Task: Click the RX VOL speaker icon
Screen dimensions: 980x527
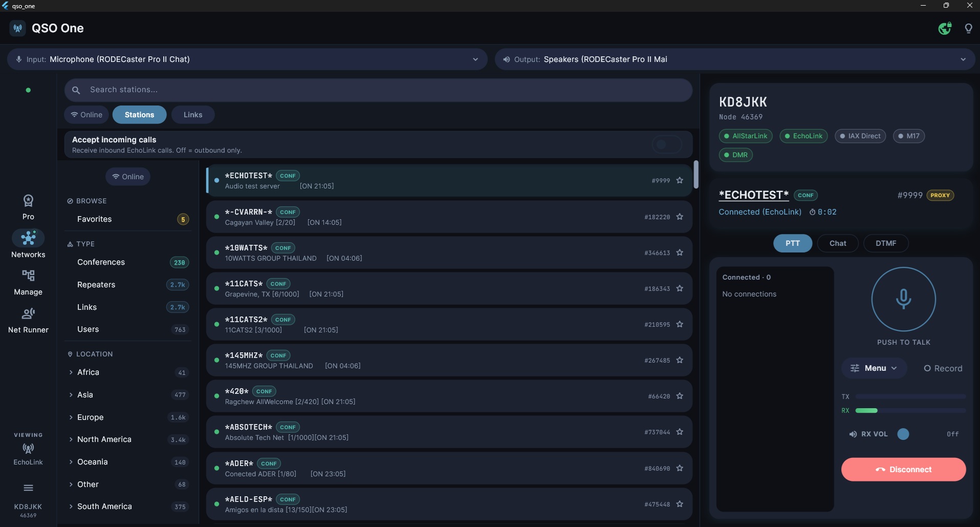Action: coord(853,434)
